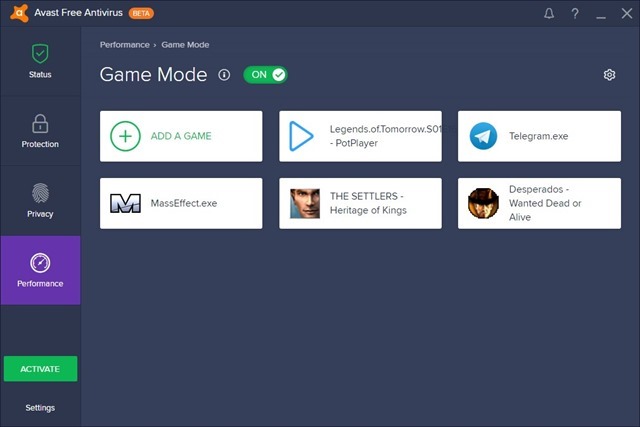Open Settings at sidebar bottom
The image size is (640, 427).
40,408
